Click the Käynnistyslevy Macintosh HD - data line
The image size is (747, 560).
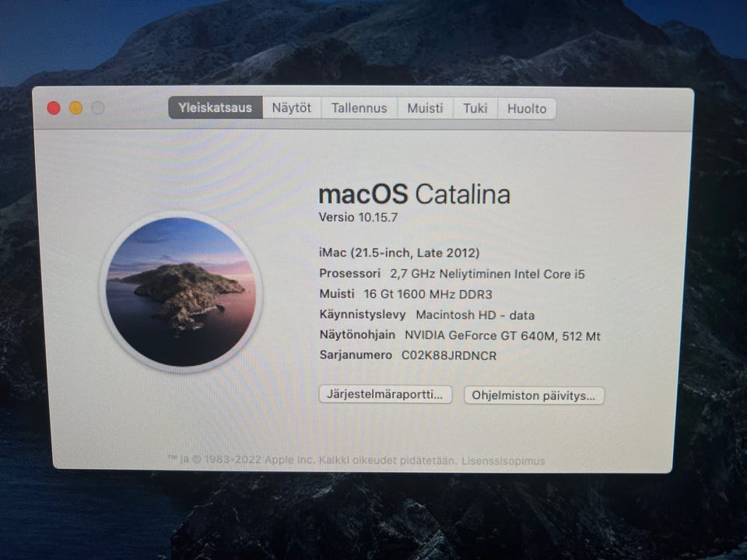tap(427, 315)
